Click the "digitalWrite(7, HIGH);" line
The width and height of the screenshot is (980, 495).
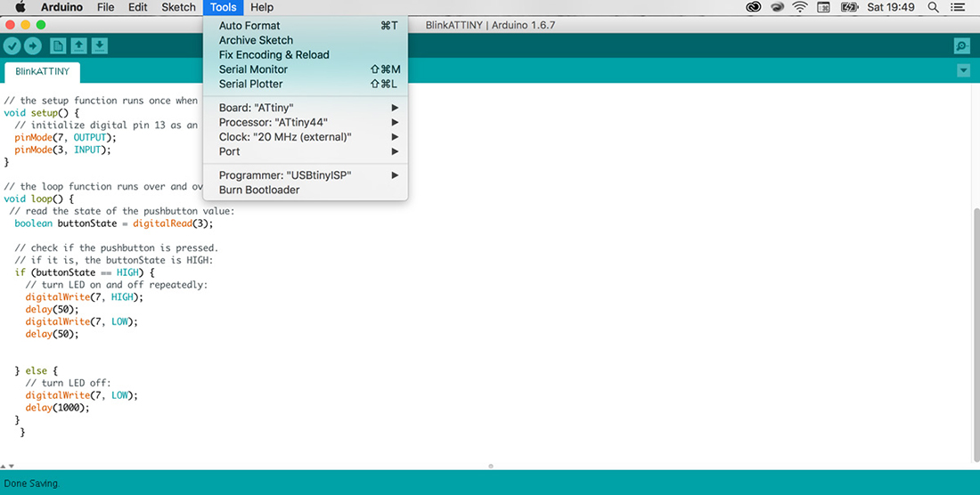click(85, 297)
